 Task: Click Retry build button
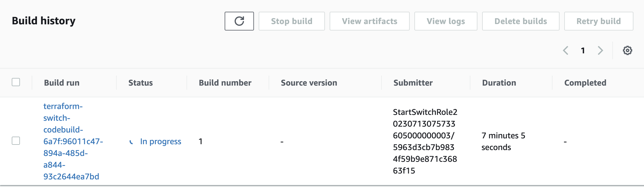click(x=599, y=21)
